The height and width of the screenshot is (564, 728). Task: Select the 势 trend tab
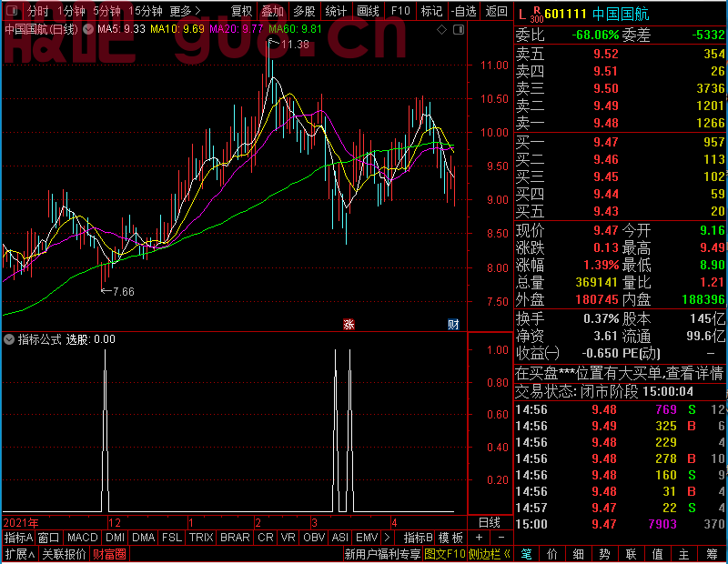(x=604, y=554)
